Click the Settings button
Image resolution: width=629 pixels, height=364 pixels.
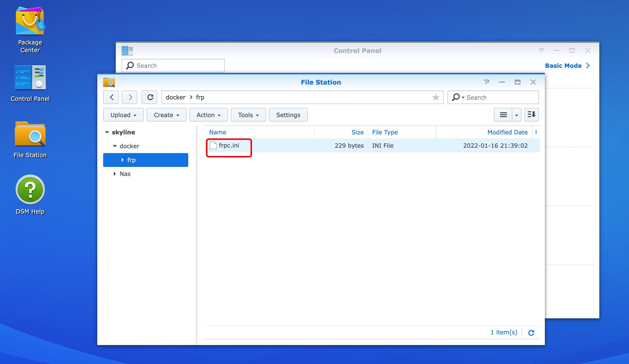tap(288, 115)
